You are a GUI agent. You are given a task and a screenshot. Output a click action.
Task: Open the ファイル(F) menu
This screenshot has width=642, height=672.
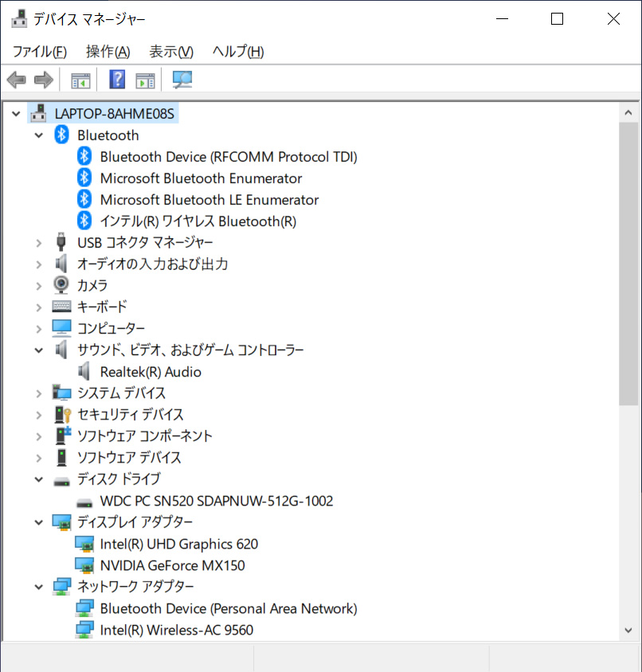pyautogui.click(x=39, y=51)
